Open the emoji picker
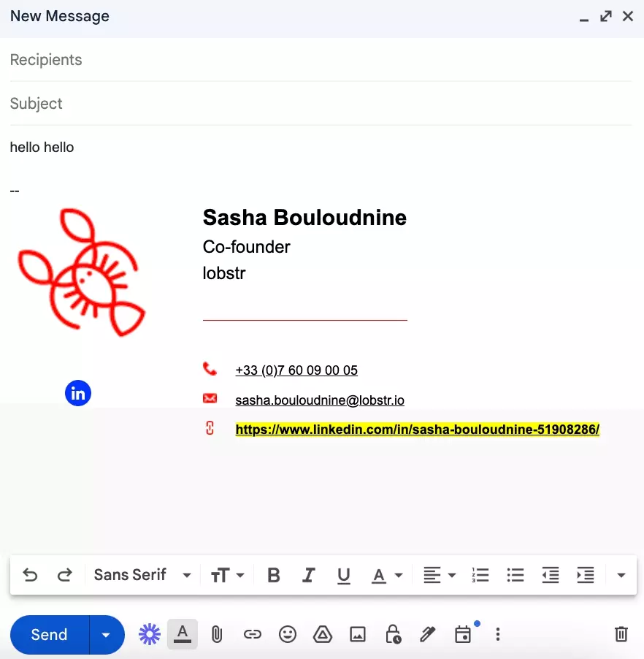The width and height of the screenshot is (644, 659). pos(288,634)
